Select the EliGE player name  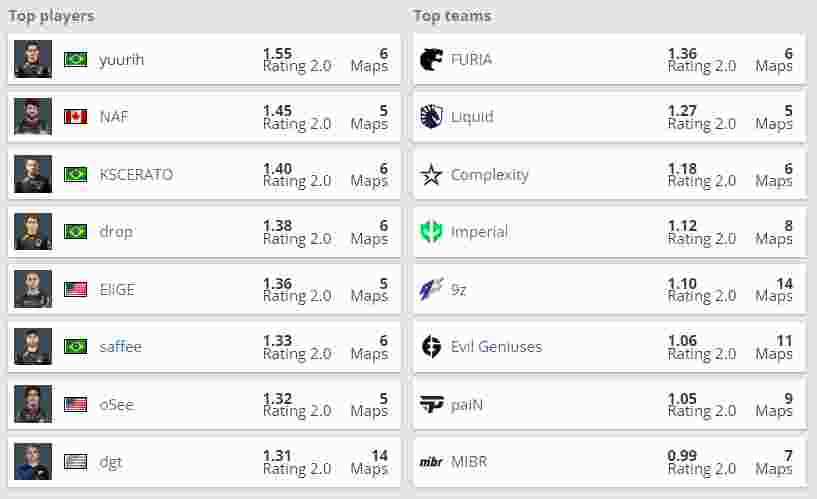point(117,289)
